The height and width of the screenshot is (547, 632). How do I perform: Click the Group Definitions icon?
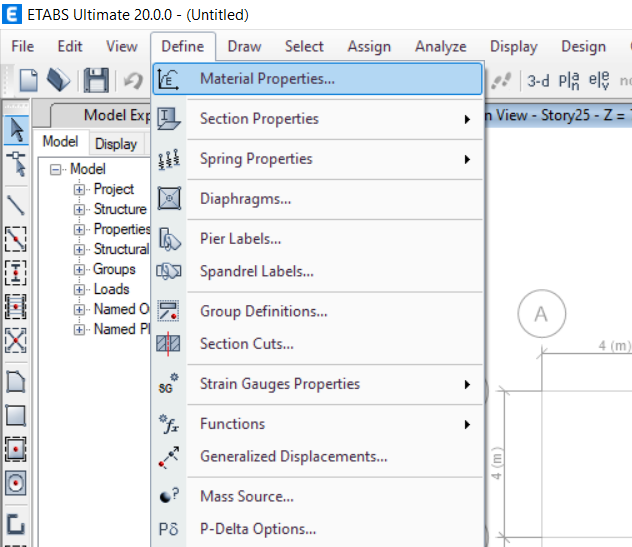(x=168, y=311)
